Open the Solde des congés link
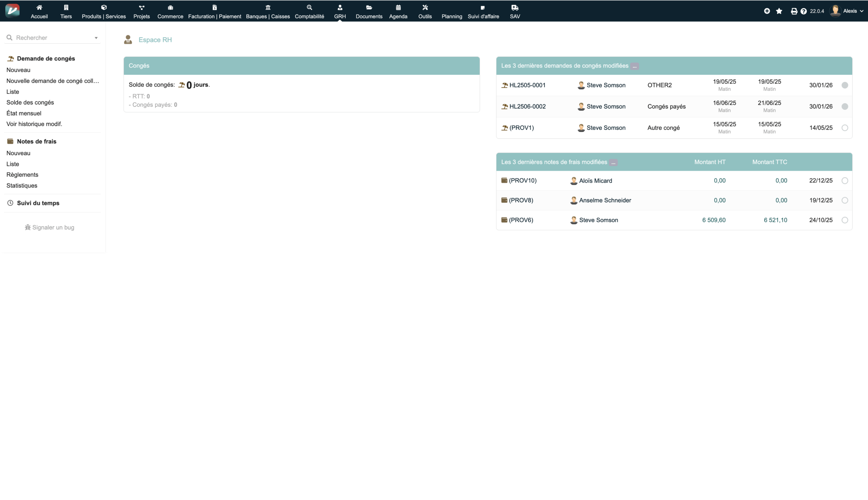868x500 pixels. click(x=30, y=102)
